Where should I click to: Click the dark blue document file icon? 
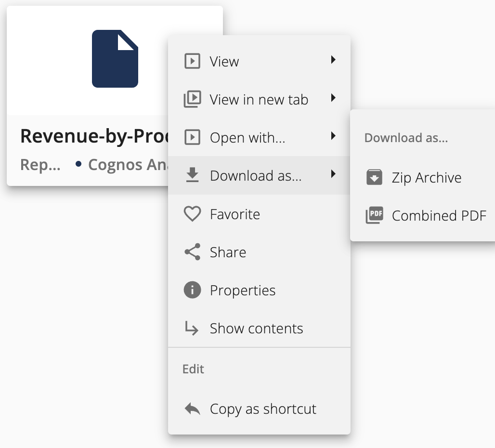pos(115,59)
